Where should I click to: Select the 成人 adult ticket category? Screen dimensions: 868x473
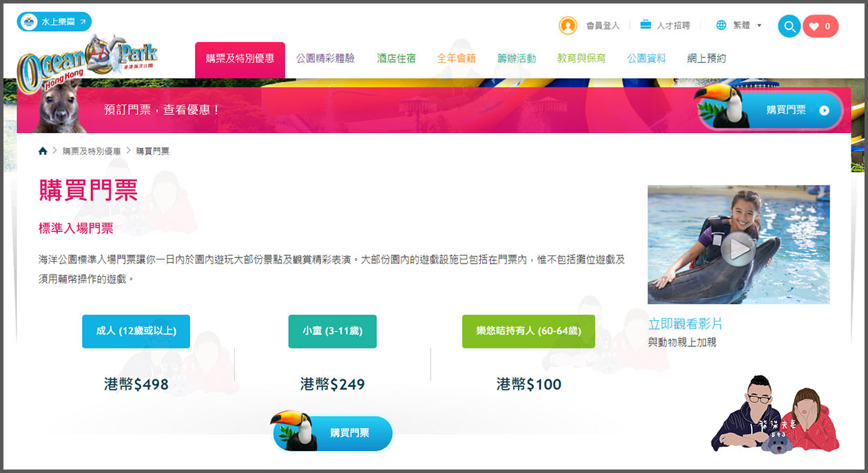(136, 331)
